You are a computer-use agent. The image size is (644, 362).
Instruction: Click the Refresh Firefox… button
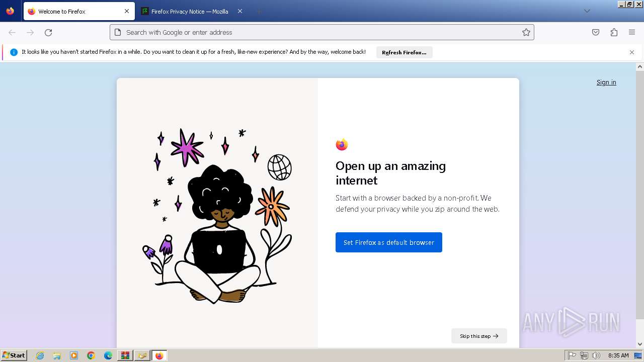404,52
